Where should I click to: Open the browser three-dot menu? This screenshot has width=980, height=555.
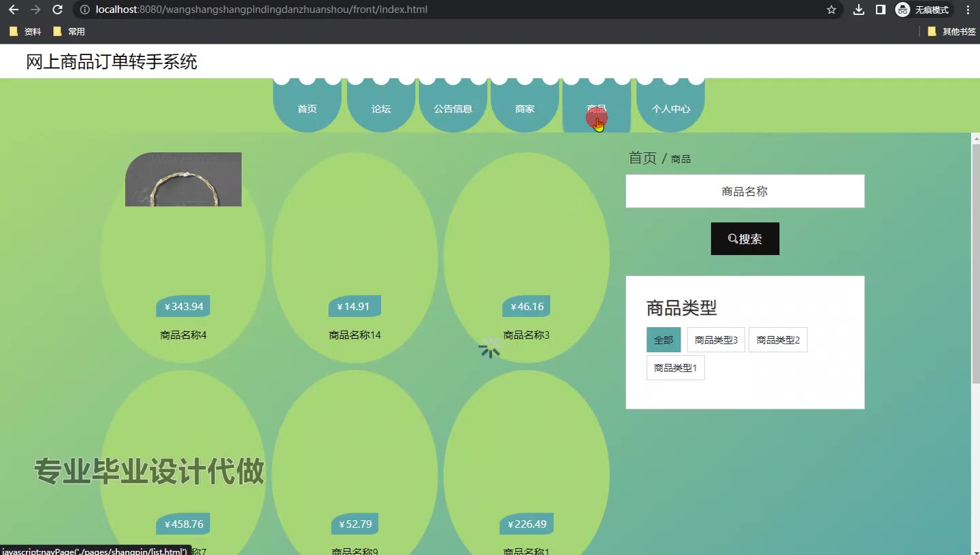(x=968, y=10)
